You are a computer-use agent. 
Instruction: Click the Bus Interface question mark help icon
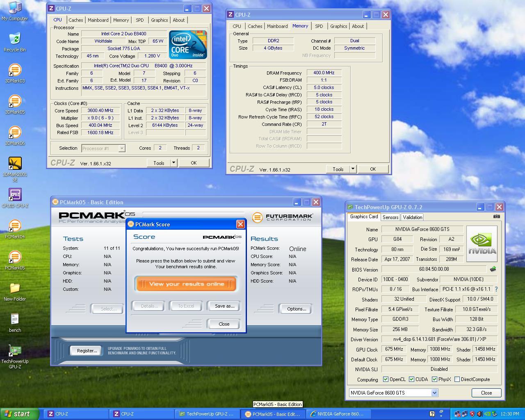pos(496,289)
